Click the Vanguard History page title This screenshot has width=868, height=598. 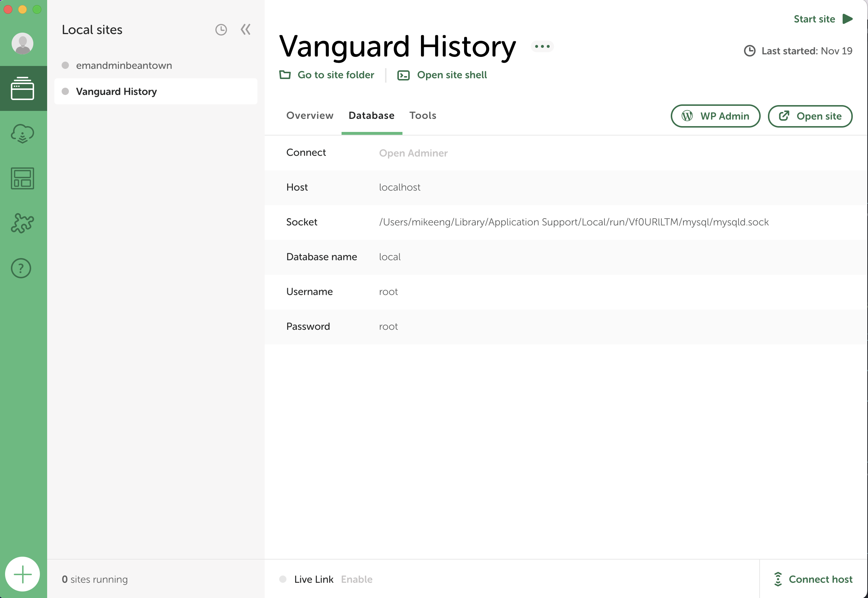(x=398, y=47)
